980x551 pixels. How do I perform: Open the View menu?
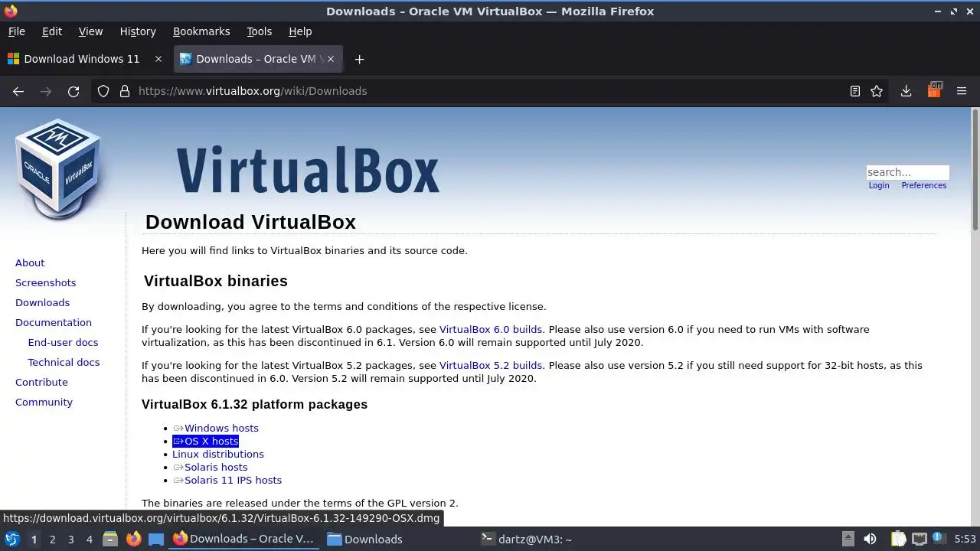coord(90,31)
